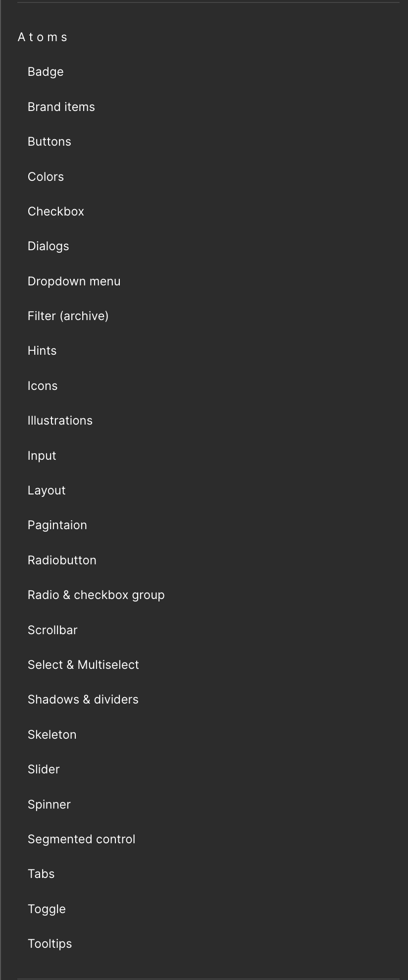Open the Filter (archive) page
The image size is (408, 980).
68,316
